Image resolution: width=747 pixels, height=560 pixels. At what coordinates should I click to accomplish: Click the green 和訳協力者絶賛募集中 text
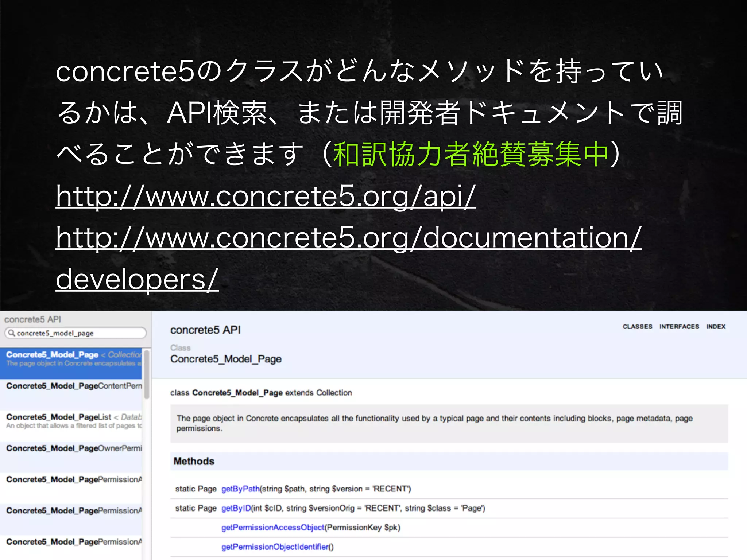[471, 154]
